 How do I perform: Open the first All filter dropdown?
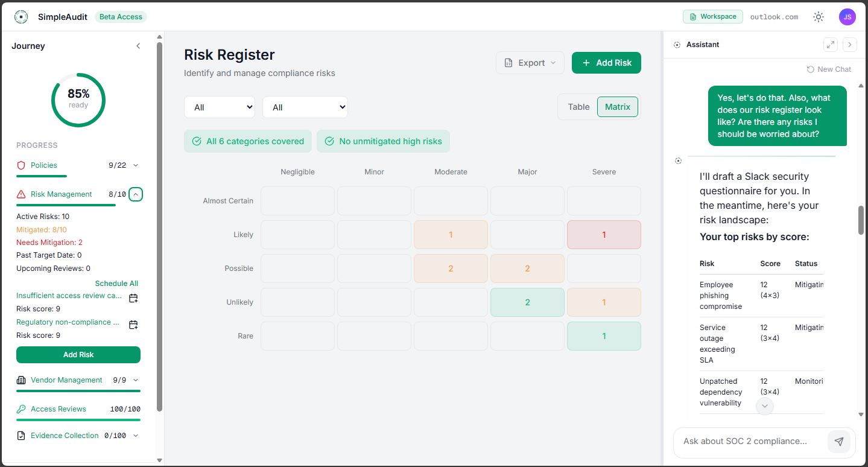coord(220,107)
